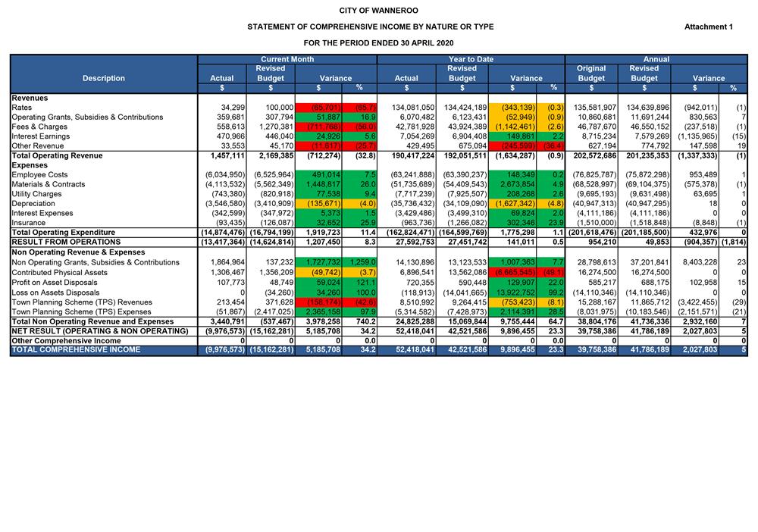Click 'STATEMENT OF COMPREHENSIVE INCOME BY NATURE OR TYPE'

tap(371, 27)
